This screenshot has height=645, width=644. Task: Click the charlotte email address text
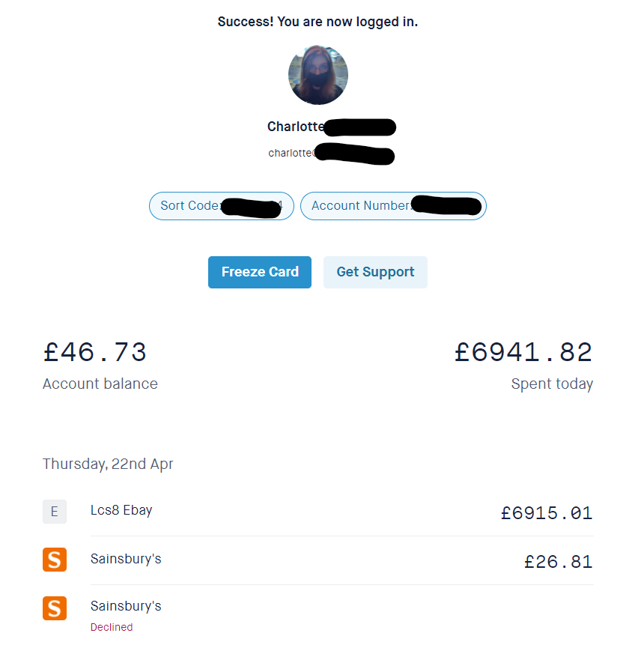coord(291,153)
